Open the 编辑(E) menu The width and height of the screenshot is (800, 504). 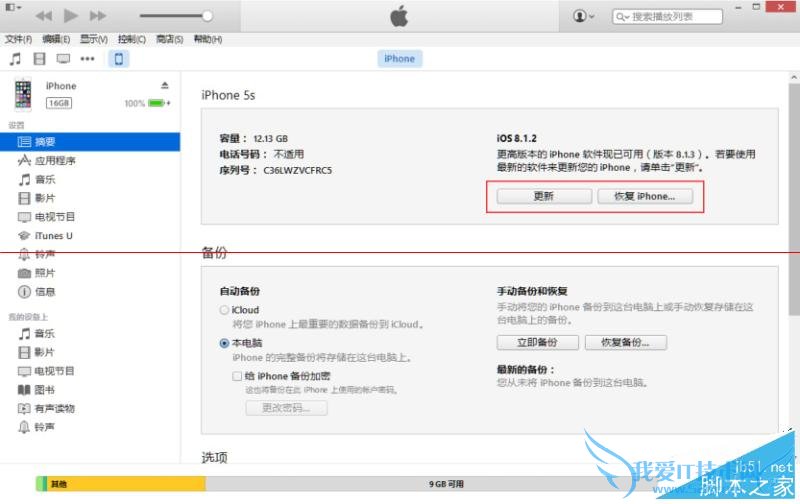pos(56,39)
